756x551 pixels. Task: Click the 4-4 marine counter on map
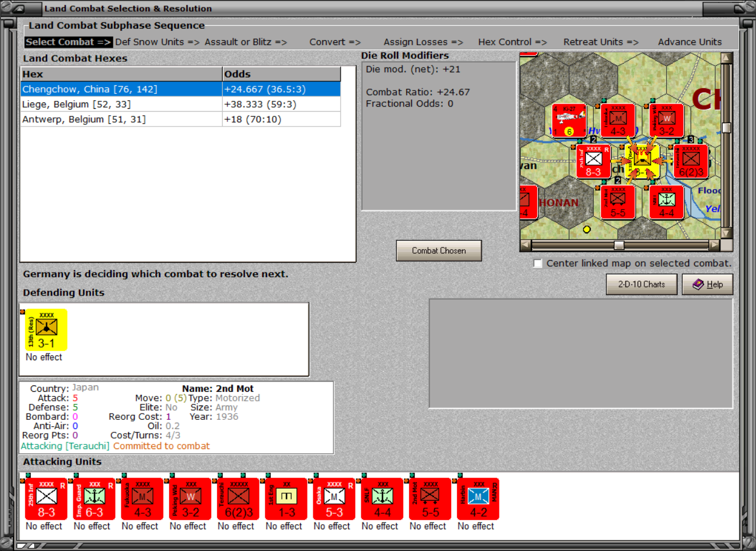pos(667,202)
